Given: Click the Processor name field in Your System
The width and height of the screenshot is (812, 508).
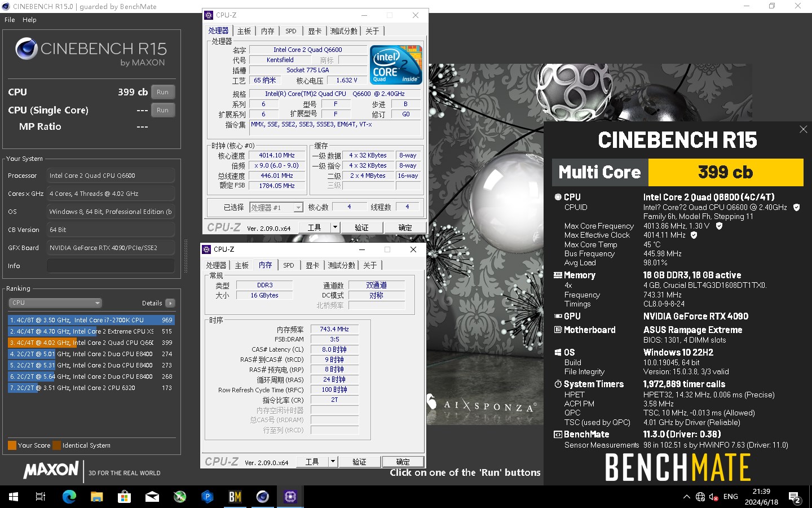Looking at the screenshot, I should coord(111,176).
